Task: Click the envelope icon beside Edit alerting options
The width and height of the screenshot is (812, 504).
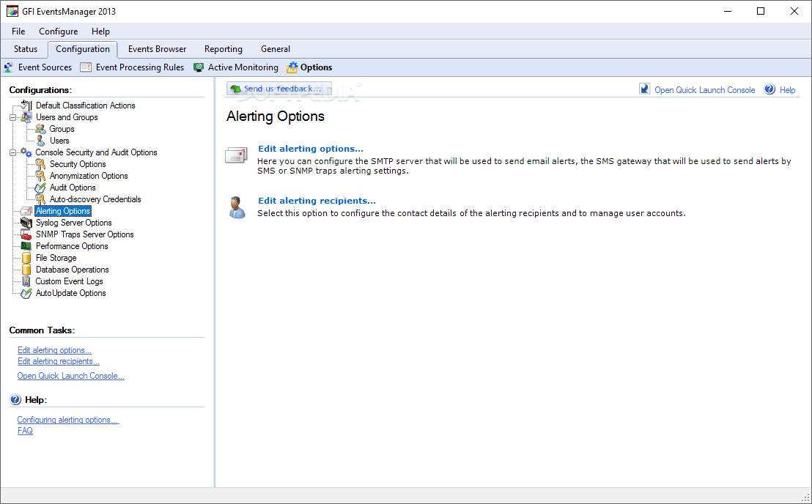Action: click(x=237, y=155)
